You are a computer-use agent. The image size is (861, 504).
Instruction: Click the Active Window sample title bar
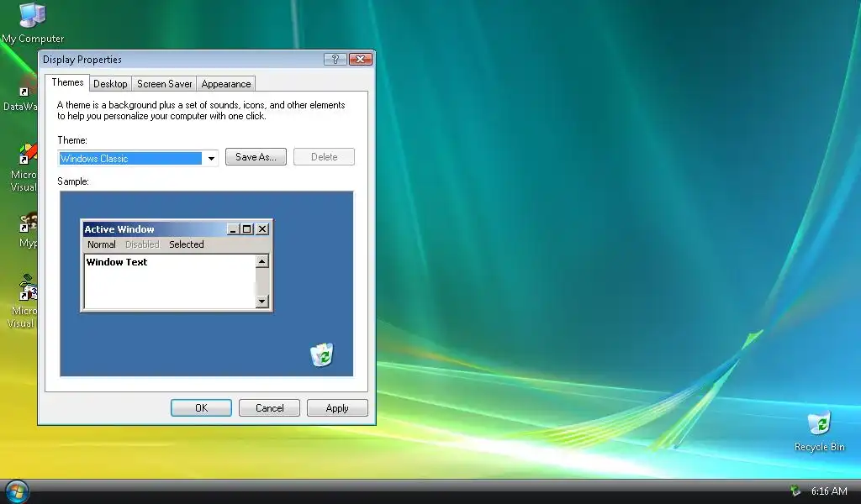177,229
